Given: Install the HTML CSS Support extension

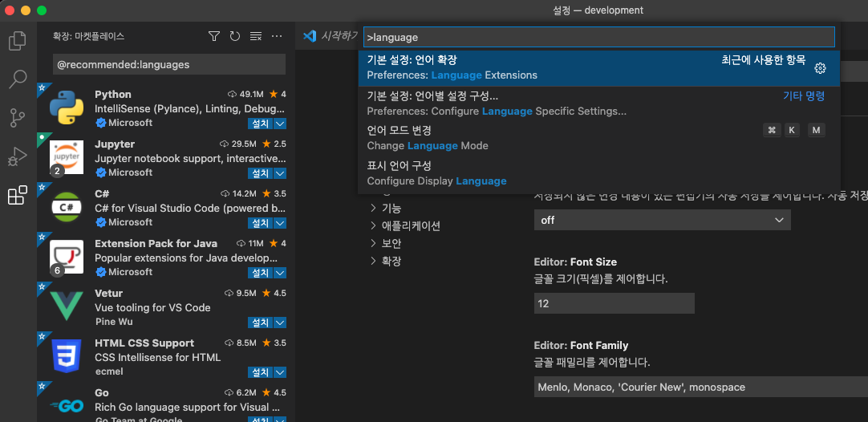Looking at the screenshot, I should pos(260,372).
